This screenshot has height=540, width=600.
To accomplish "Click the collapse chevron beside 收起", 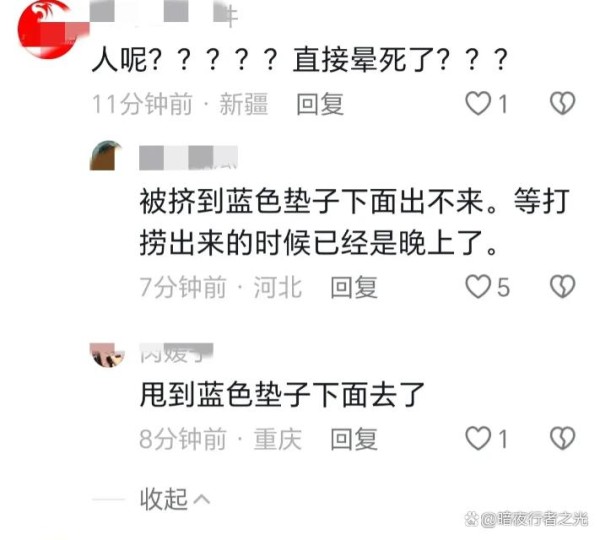I will click(202, 499).
